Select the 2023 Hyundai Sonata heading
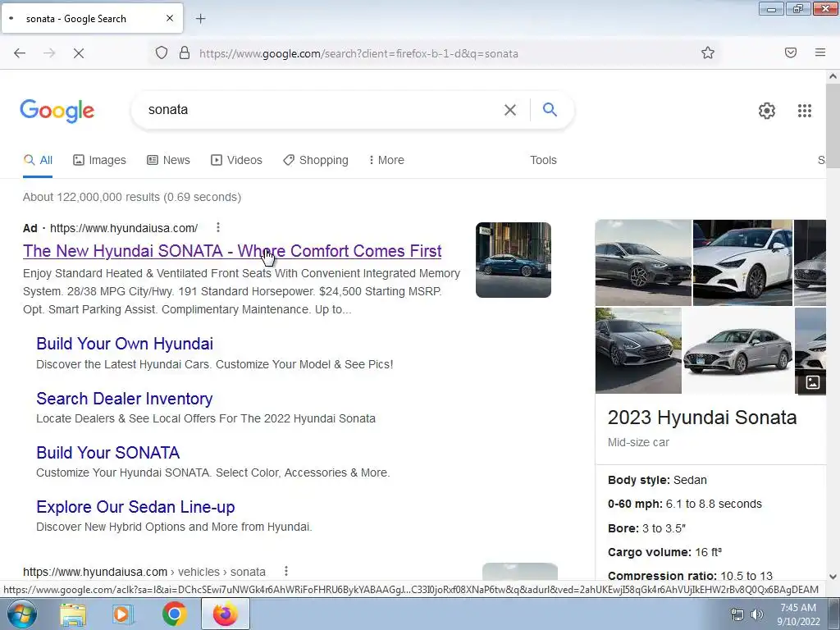 [702, 418]
